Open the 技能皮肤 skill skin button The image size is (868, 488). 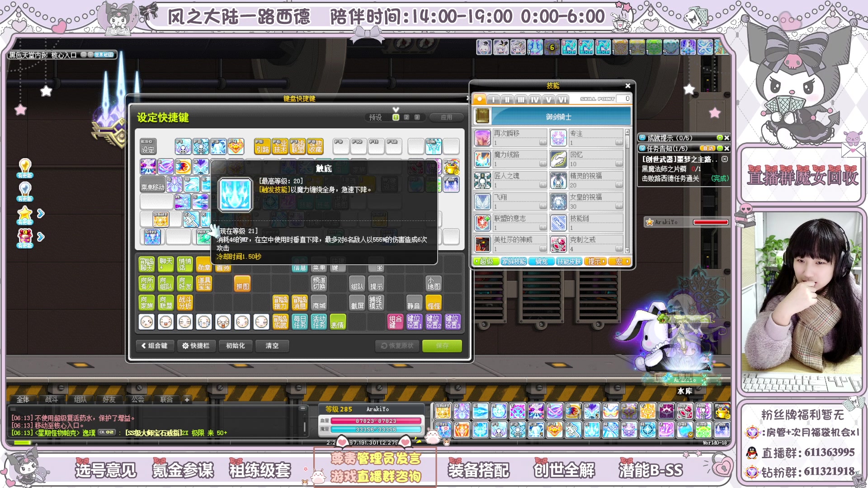[569, 262]
